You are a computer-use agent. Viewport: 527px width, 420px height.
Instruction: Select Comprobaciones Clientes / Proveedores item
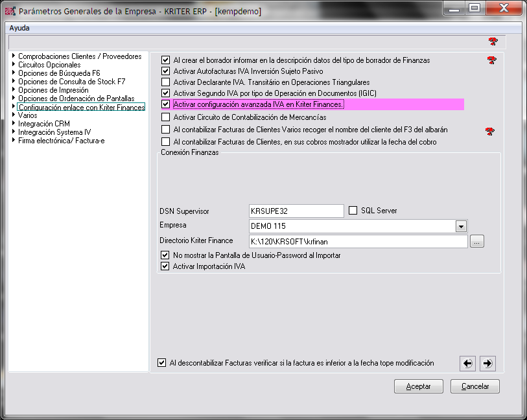point(80,56)
